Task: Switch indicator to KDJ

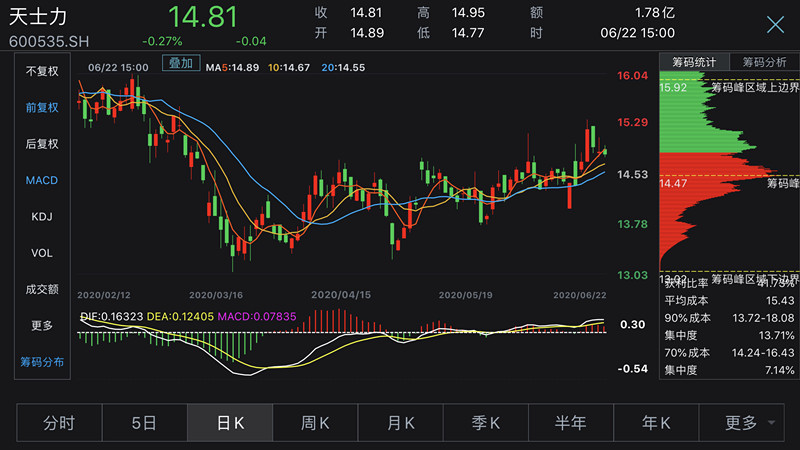Action: tap(42, 217)
